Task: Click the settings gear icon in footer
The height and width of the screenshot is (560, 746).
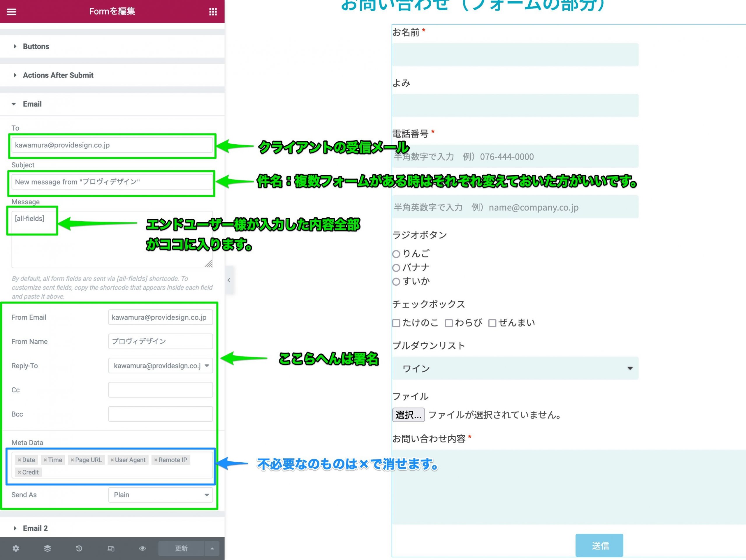Action: 16,548
